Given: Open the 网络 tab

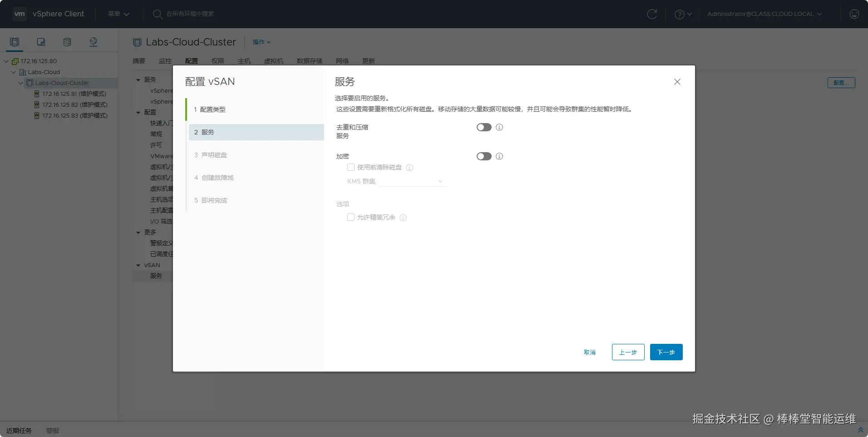Looking at the screenshot, I should 342,61.
